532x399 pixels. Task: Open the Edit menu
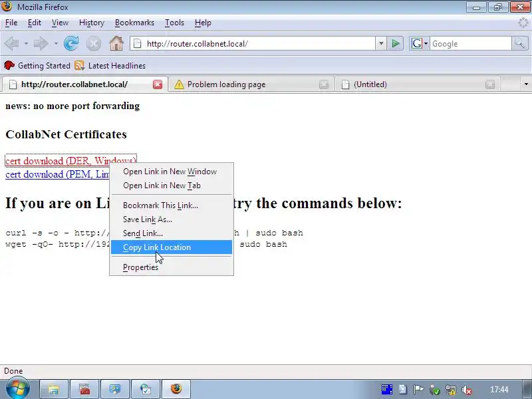[x=35, y=23]
